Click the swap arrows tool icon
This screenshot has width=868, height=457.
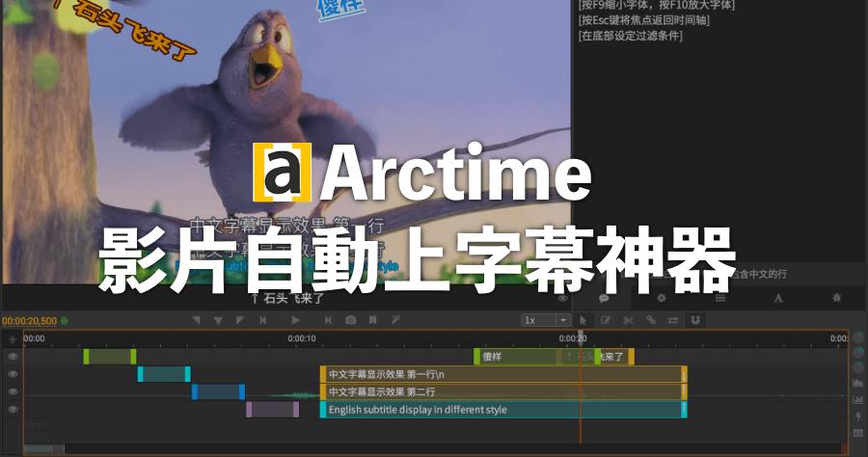[672, 320]
